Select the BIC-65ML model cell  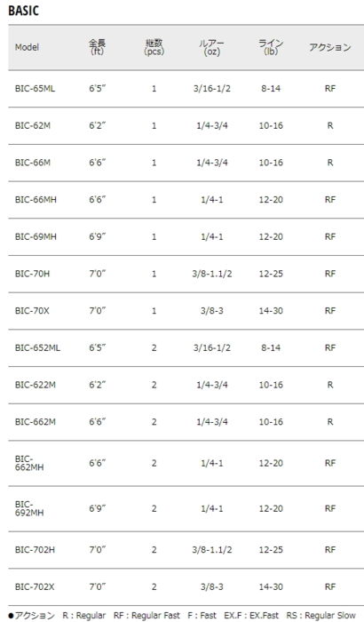[x=36, y=89]
